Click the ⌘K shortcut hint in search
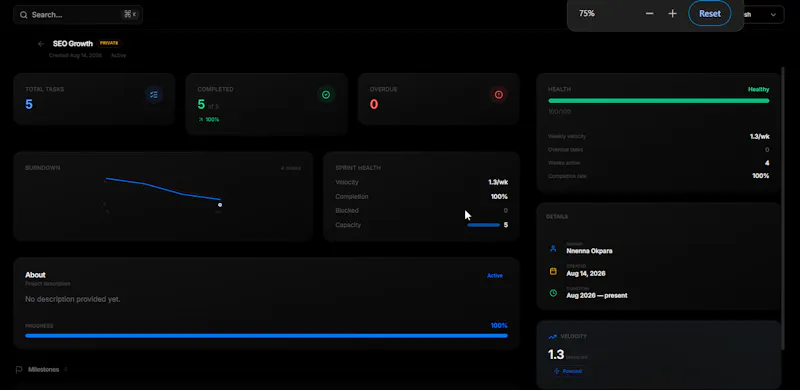 (130, 15)
